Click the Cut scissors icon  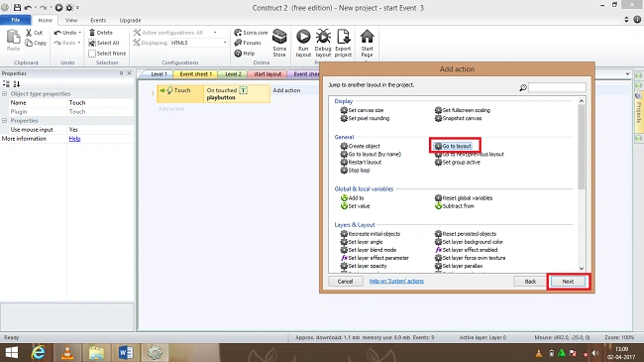tap(29, 32)
